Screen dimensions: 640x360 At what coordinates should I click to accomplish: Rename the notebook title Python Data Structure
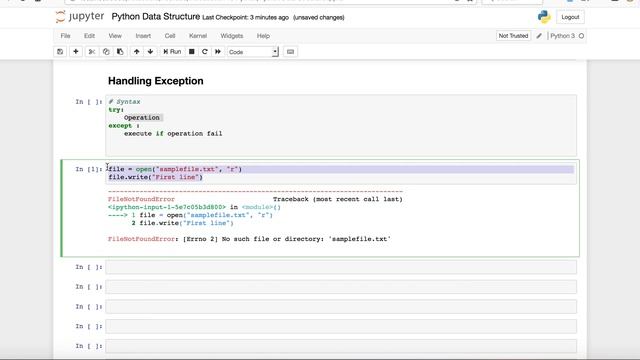click(x=156, y=17)
